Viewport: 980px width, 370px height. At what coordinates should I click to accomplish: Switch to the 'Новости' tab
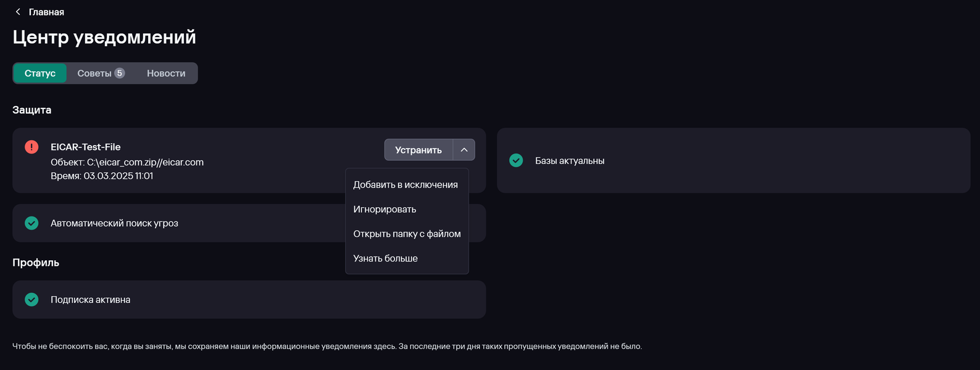click(x=166, y=73)
